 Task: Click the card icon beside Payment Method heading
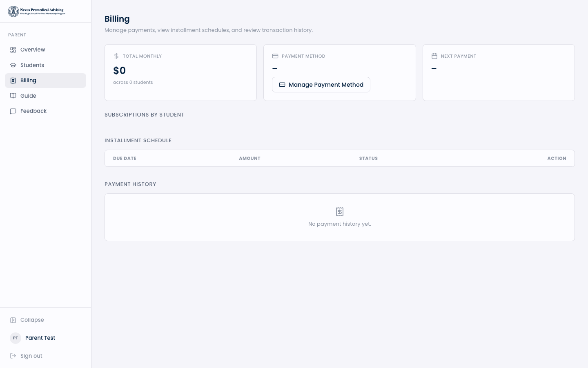[275, 56]
